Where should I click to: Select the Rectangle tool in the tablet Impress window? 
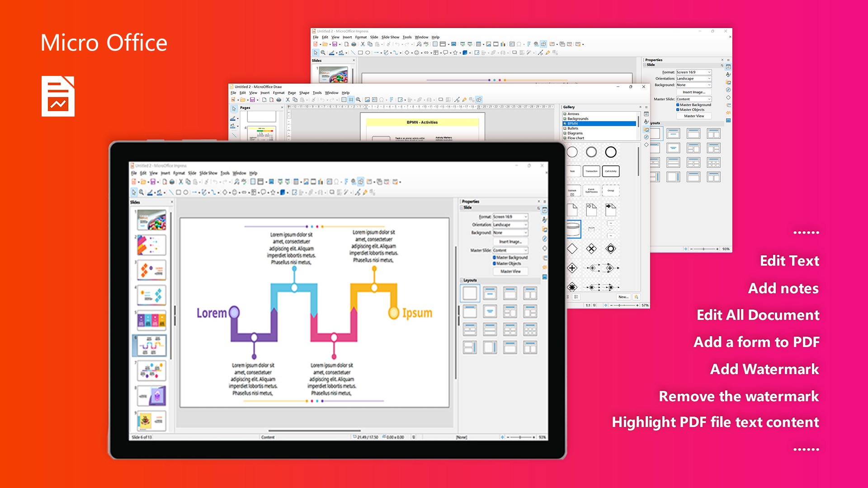[179, 192]
